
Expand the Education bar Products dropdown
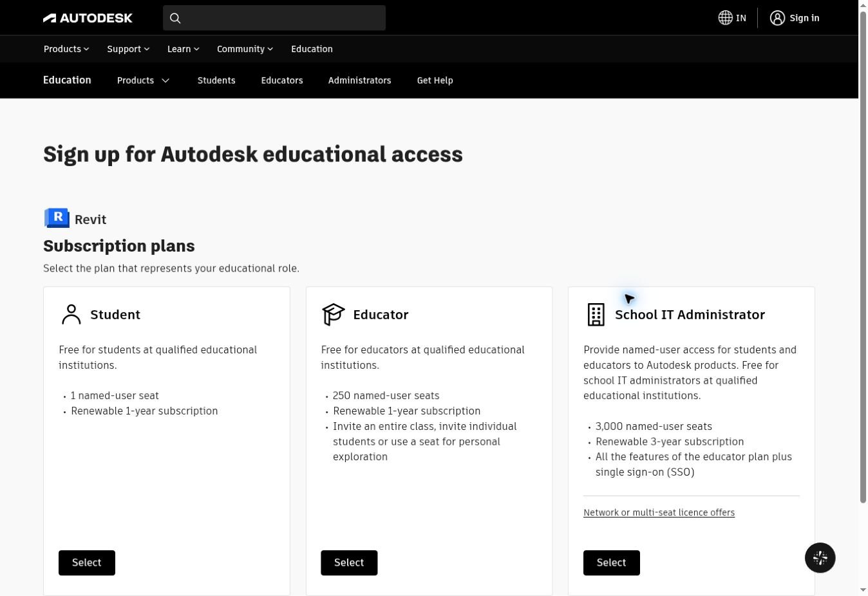click(x=143, y=80)
